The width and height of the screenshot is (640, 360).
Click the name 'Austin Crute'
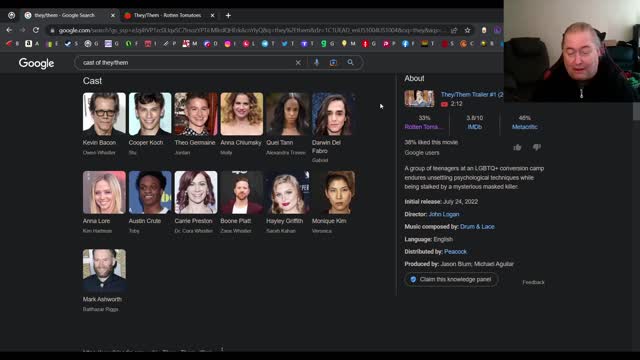tap(145, 221)
